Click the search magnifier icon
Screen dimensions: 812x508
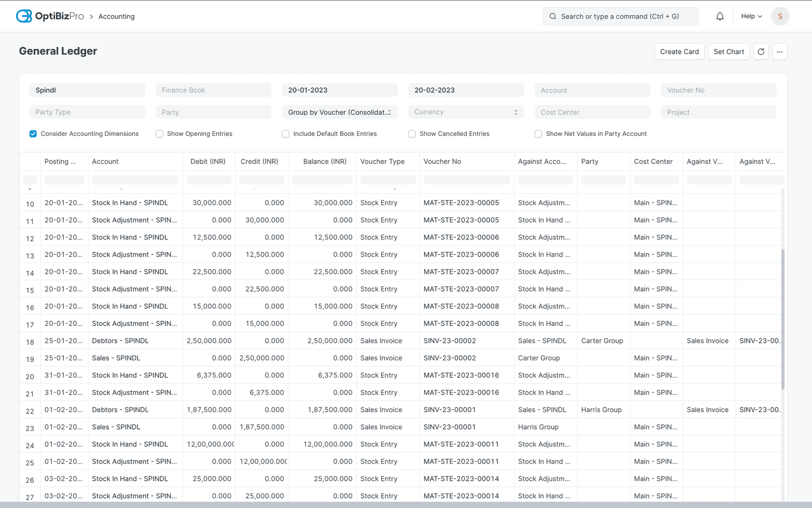tap(553, 16)
